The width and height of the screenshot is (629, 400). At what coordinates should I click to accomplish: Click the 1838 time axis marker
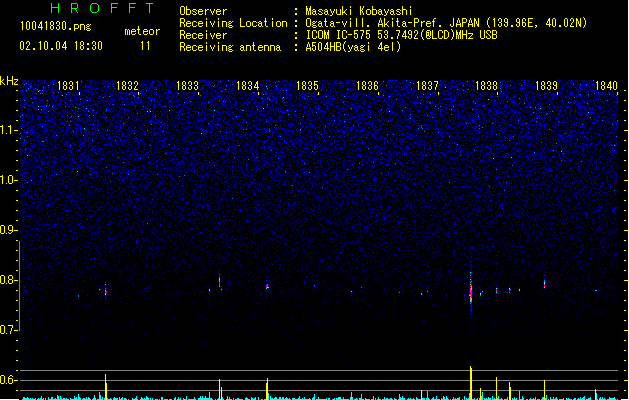pos(486,86)
